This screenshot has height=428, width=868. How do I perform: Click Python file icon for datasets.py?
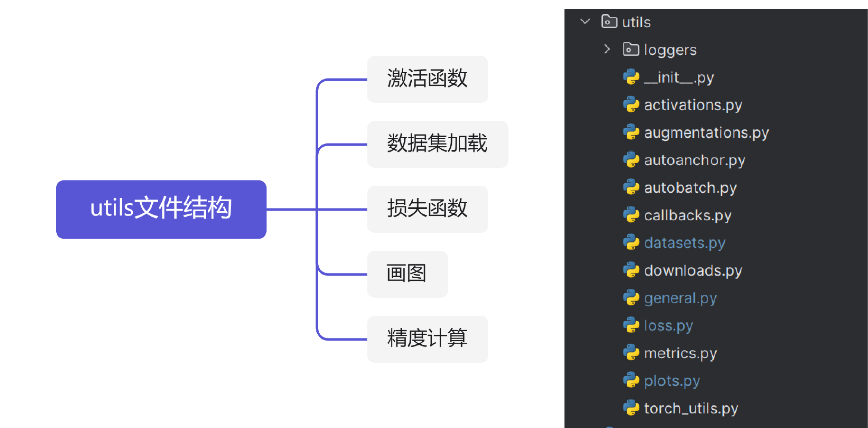[x=631, y=243]
